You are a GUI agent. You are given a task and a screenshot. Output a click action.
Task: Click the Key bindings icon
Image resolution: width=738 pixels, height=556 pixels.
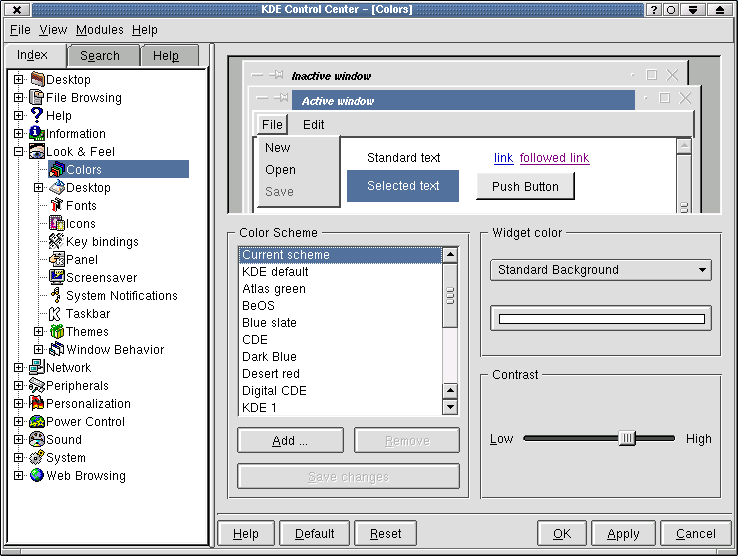pyautogui.click(x=57, y=241)
